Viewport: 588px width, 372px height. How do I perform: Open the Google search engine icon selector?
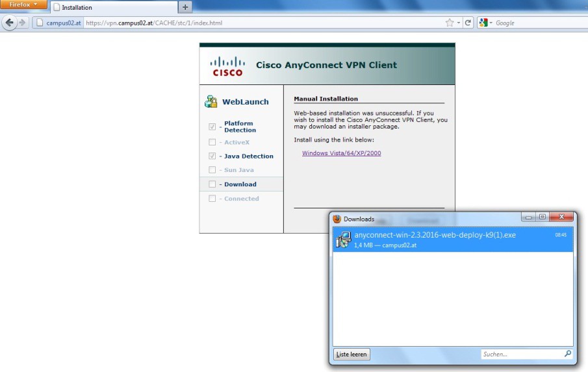pyautogui.click(x=485, y=23)
